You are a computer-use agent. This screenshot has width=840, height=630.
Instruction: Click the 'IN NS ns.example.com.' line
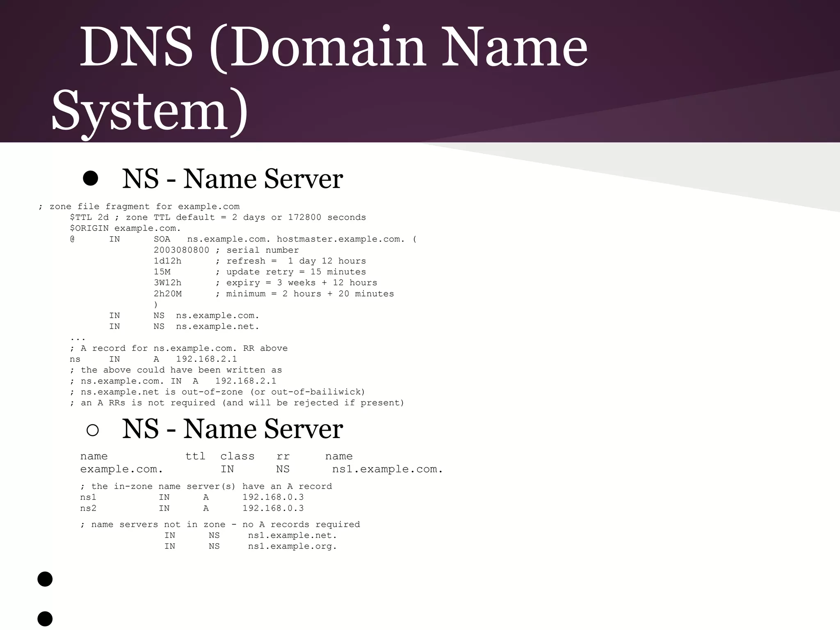[x=184, y=315]
